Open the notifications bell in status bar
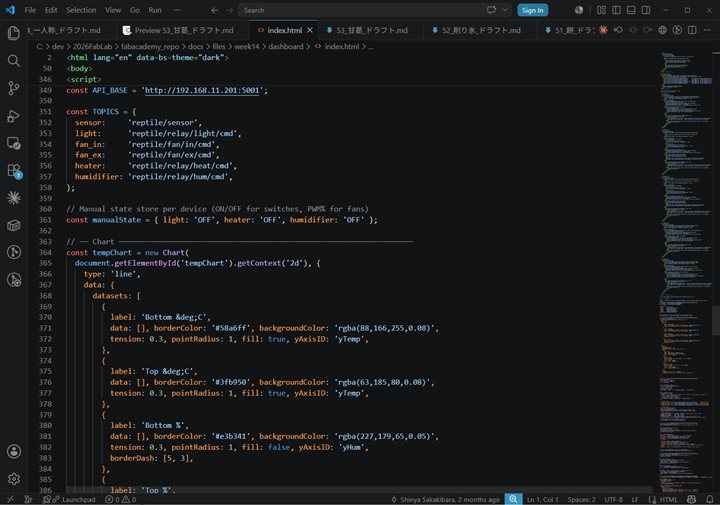 pos(709,499)
